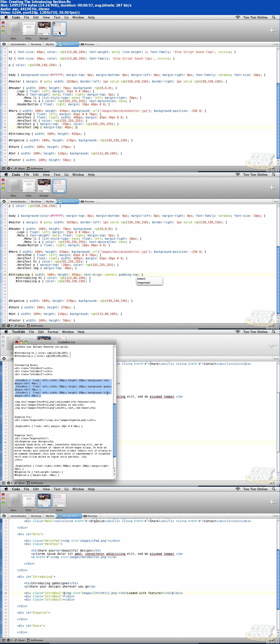This screenshot has height=644, width=280.
Task: Click Share in top frame bottom bar
Action: 19,169
